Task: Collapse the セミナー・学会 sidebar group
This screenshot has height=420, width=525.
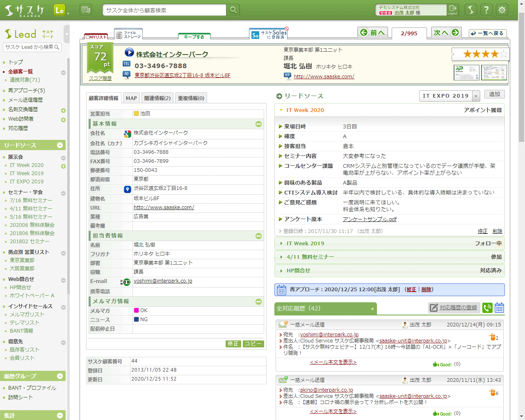Action: 63,193
